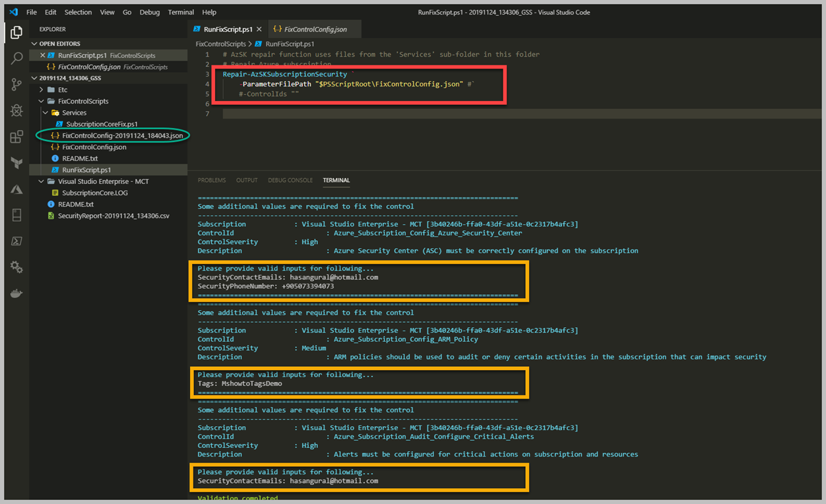Screen dimensions: 826x504
Task: Open the Debug view bug icon
Action: [x=16, y=111]
